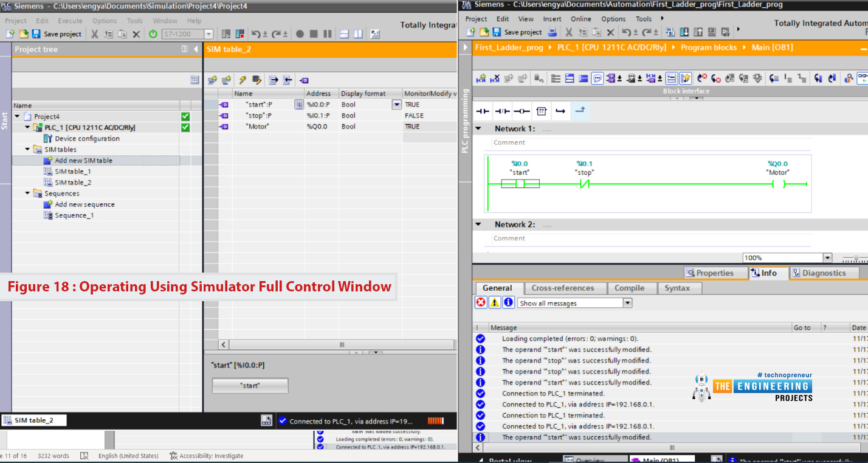Switch to the Compile tab
The width and height of the screenshot is (868, 463).
click(630, 288)
